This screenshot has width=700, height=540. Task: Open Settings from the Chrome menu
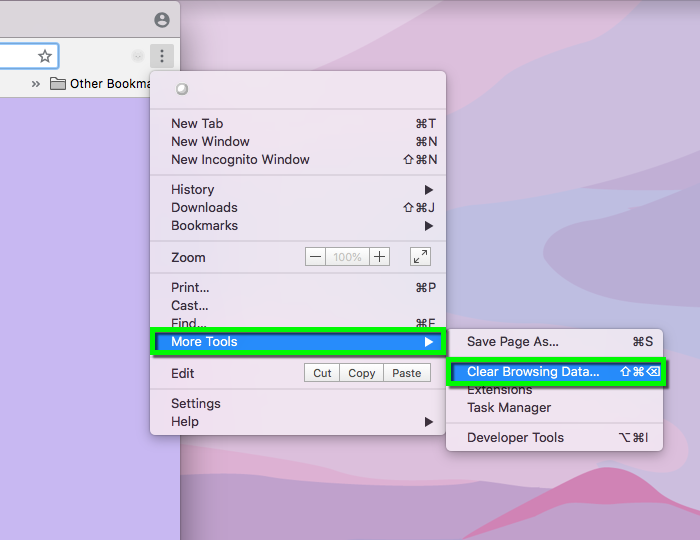point(298,403)
